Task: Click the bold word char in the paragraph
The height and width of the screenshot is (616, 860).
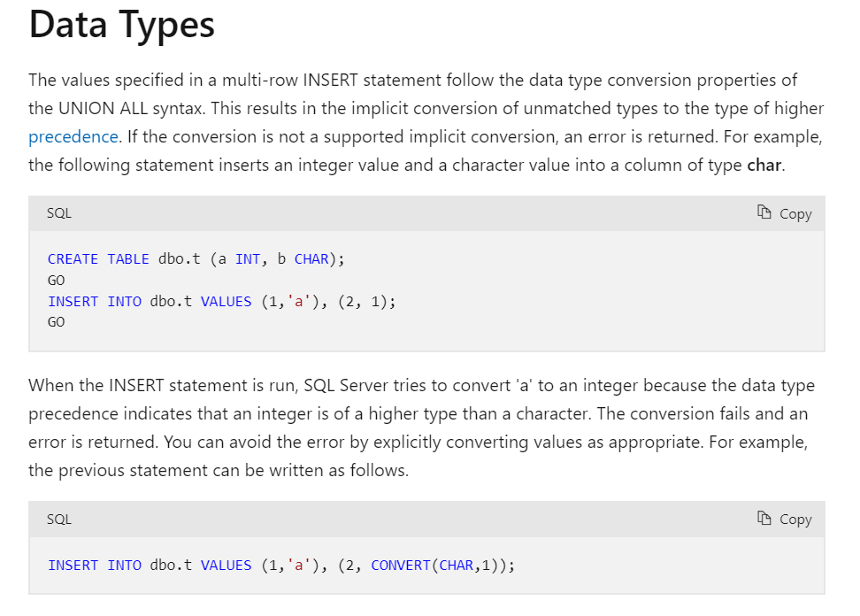Action: click(x=763, y=165)
